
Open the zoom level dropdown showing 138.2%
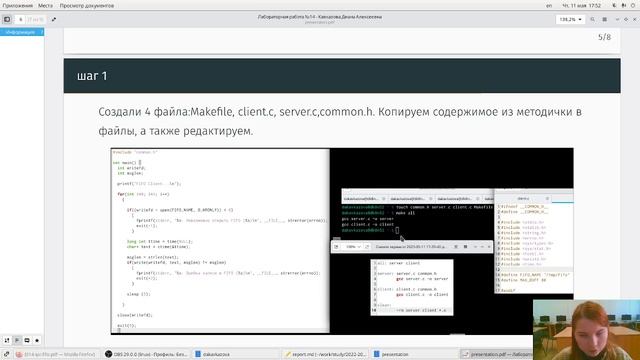tap(570, 19)
